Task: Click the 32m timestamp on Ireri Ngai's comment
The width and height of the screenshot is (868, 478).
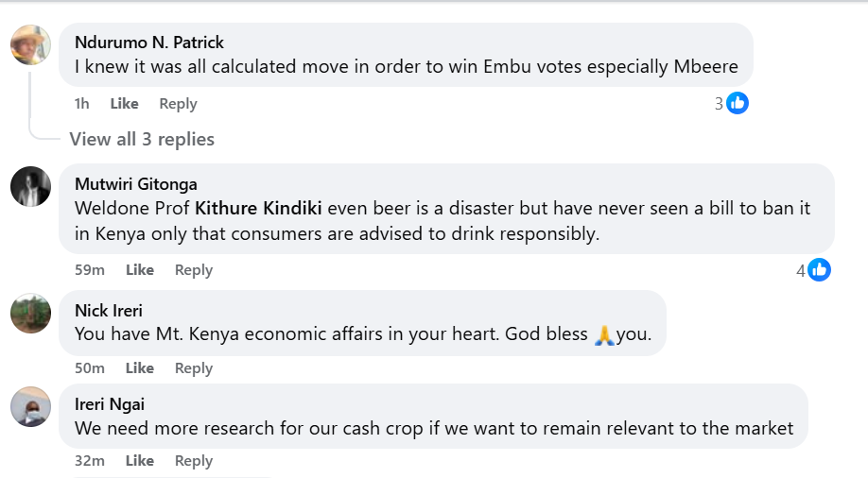Action: coord(90,461)
